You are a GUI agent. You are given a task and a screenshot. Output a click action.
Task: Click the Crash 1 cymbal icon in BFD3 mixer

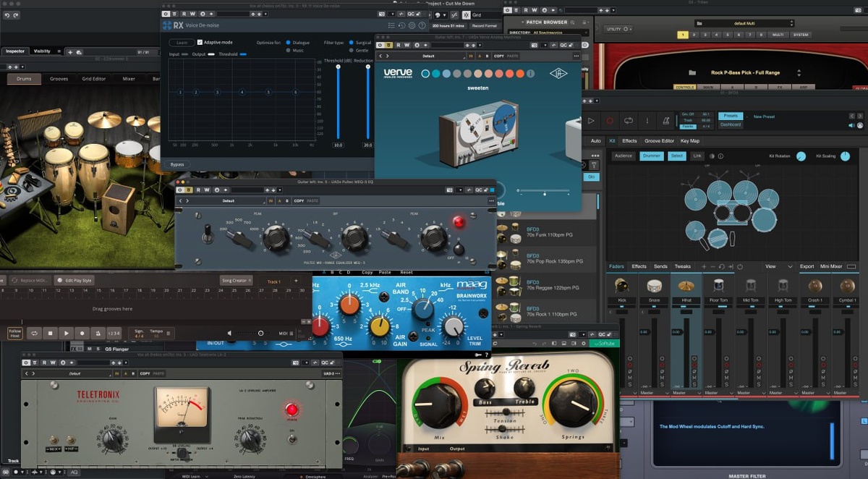pos(815,286)
